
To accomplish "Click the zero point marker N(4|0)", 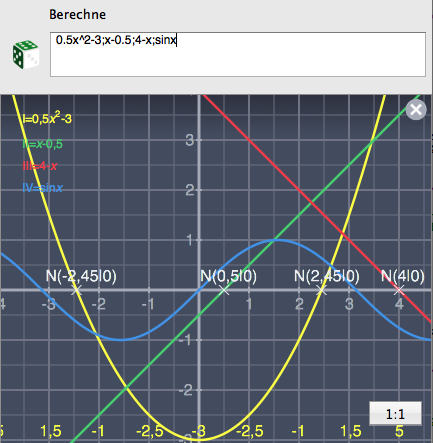I will 399,290.
